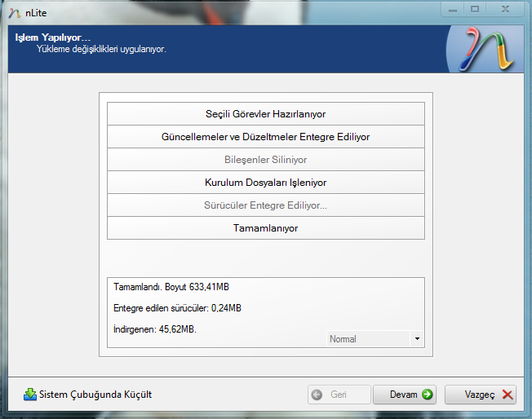Maximize the nLite window
Viewport: 532px width, 419px height.
475,10
